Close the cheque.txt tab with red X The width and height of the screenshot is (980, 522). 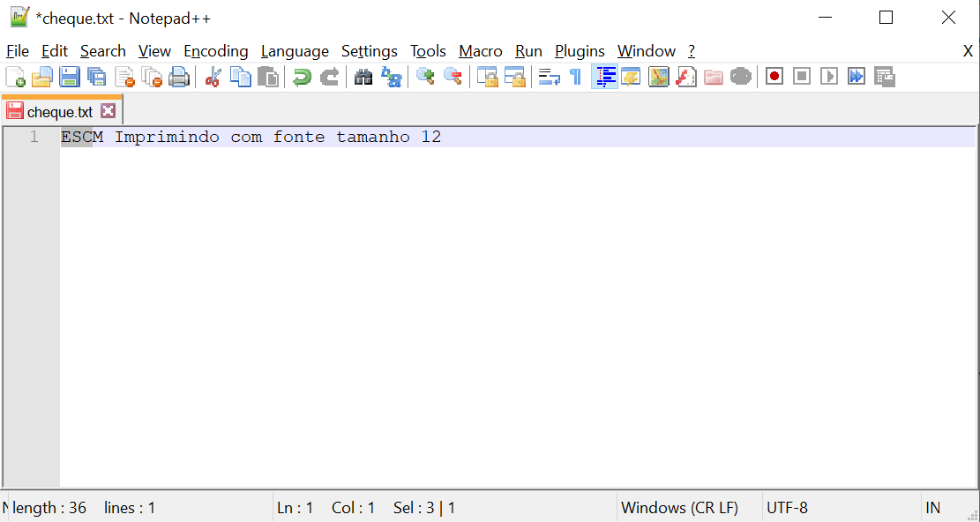click(108, 111)
